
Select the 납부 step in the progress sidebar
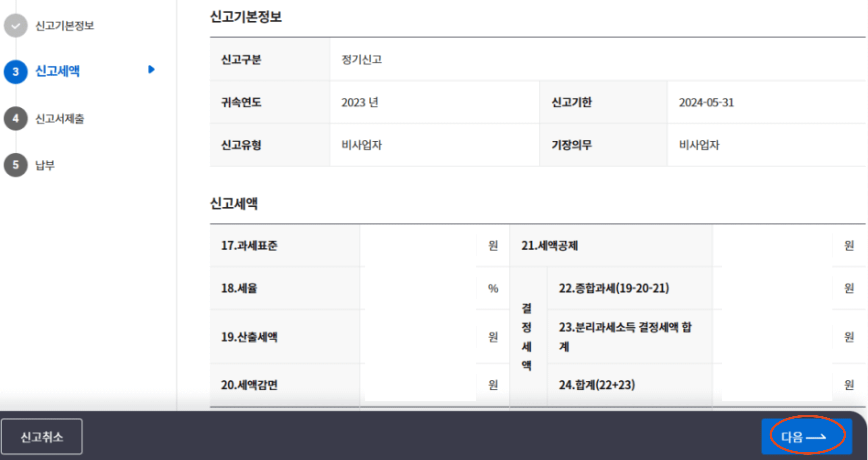[45, 165]
